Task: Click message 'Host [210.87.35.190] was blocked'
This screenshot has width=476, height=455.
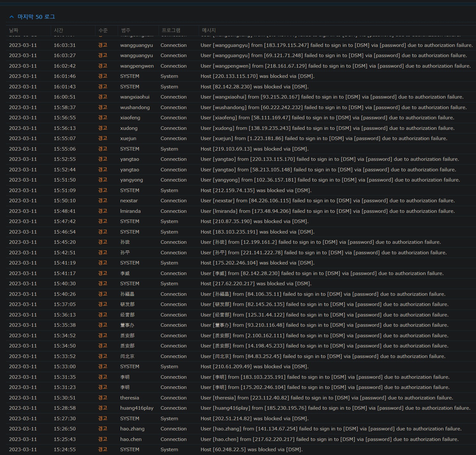Action: tap(255, 221)
